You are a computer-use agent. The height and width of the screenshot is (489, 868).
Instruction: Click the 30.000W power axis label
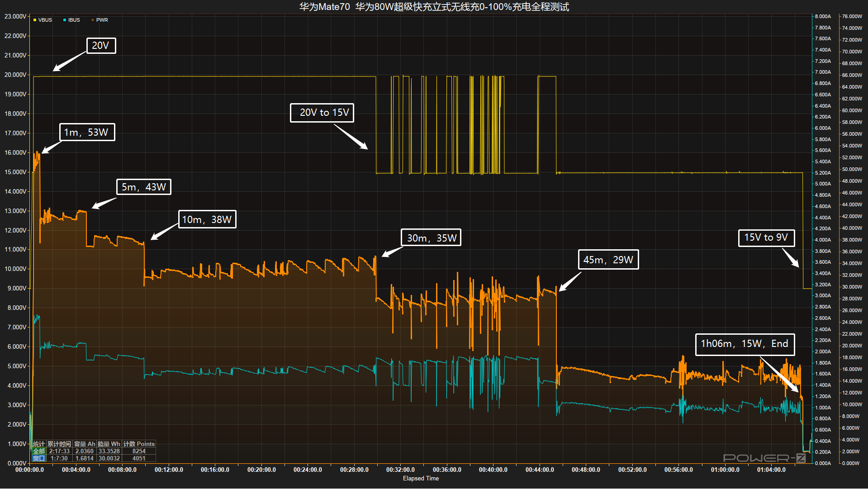(x=852, y=287)
